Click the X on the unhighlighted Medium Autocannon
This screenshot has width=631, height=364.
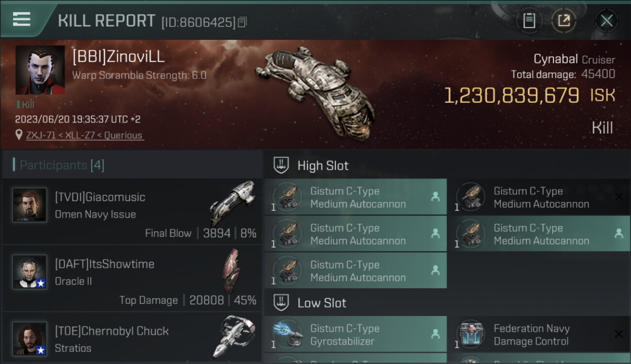(618, 197)
